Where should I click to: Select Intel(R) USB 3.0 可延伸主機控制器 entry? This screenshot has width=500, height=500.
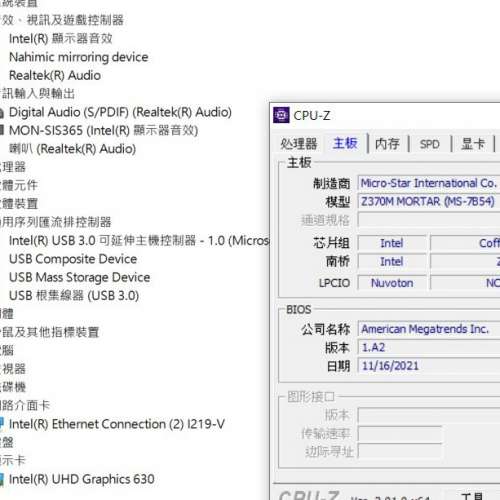pos(139,241)
